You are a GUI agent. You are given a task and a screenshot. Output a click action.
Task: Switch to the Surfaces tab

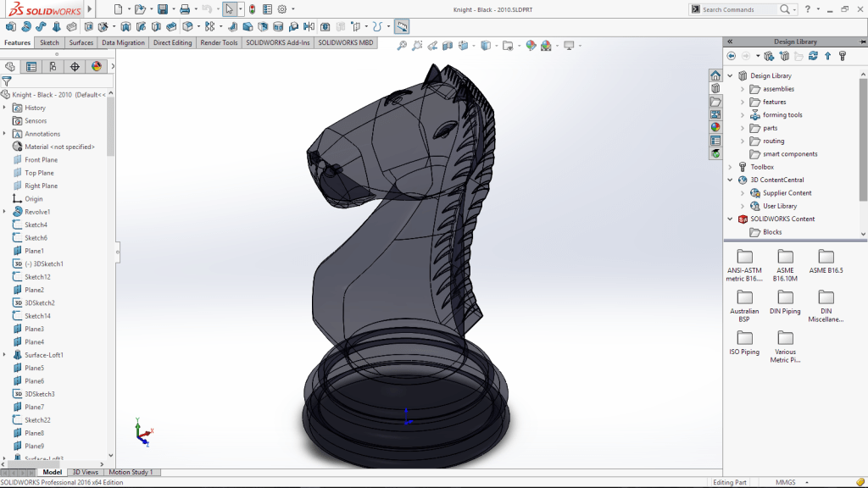tap(81, 42)
